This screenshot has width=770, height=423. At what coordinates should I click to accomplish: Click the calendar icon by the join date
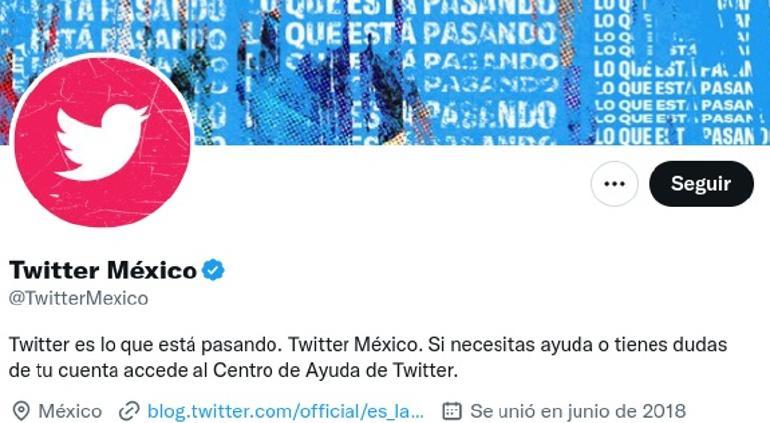452,411
